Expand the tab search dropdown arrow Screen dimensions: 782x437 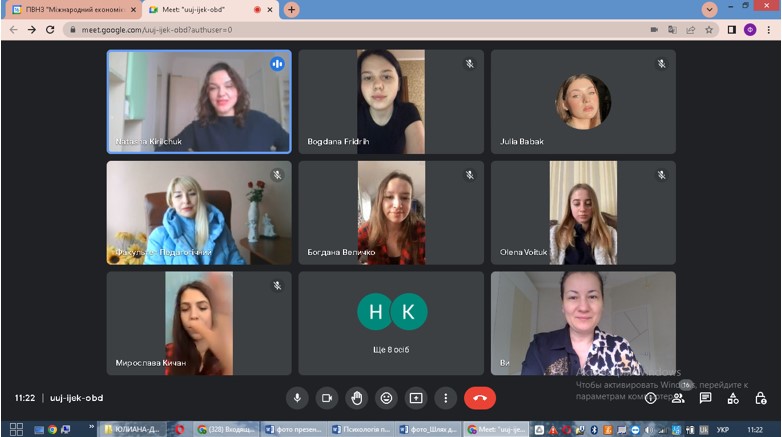click(709, 9)
